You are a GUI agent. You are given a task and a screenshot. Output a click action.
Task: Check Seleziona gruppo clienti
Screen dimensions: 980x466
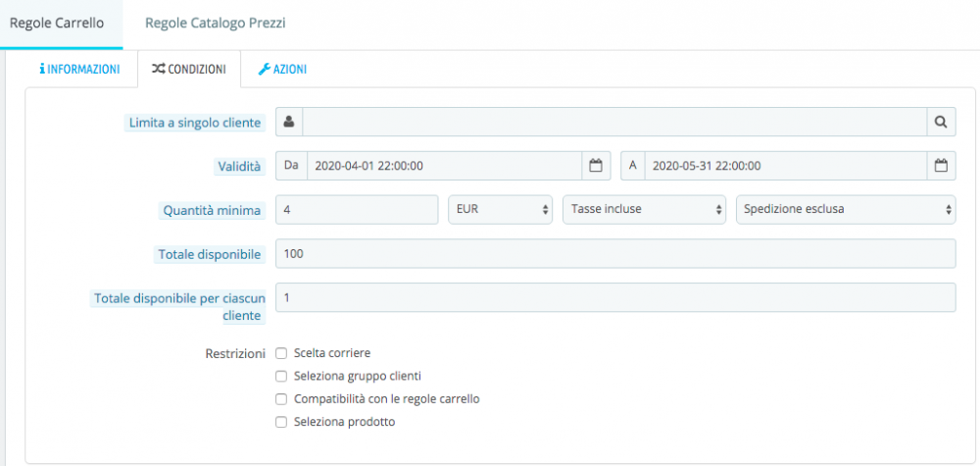(281, 377)
